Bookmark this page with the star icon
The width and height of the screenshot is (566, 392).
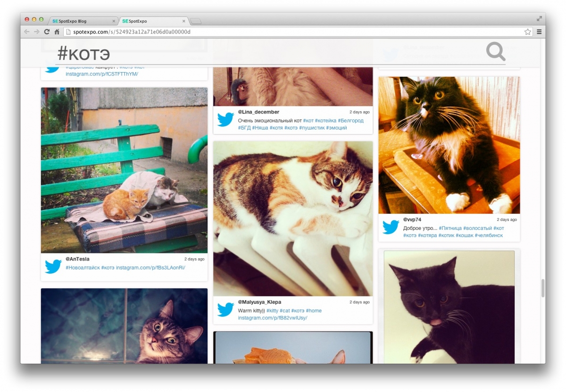[x=527, y=32]
